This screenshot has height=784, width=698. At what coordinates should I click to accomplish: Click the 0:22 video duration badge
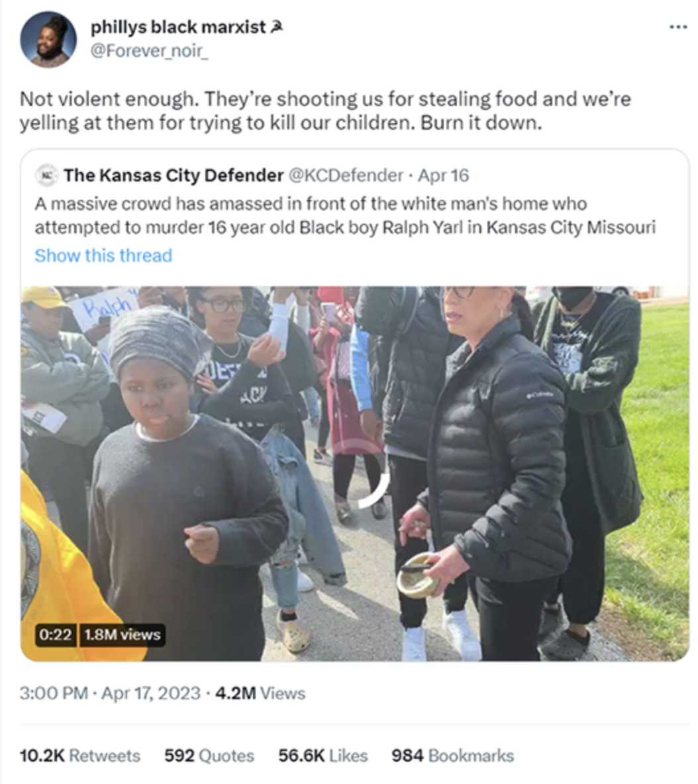coord(56,635)
